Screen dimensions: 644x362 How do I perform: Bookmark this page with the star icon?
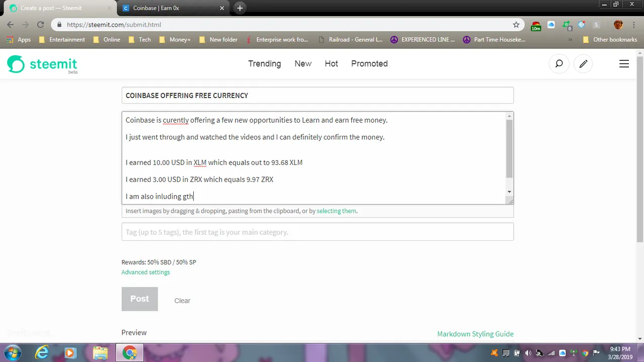point(516,25)
